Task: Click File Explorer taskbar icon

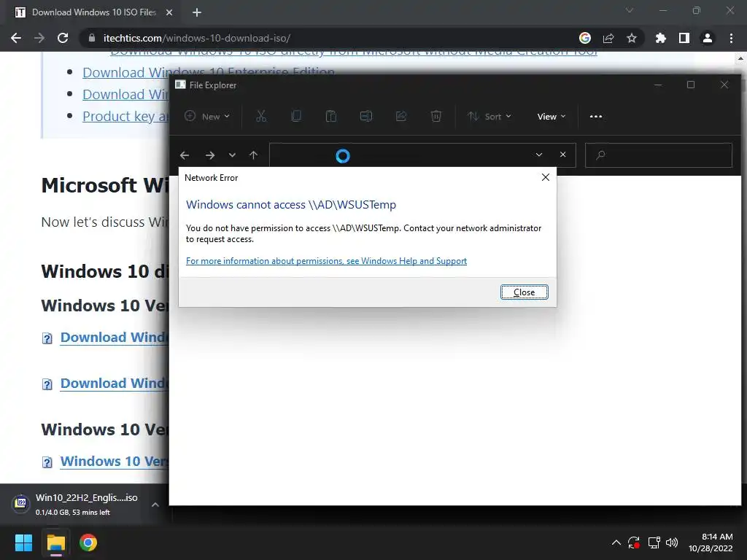Action: [55, 542]
